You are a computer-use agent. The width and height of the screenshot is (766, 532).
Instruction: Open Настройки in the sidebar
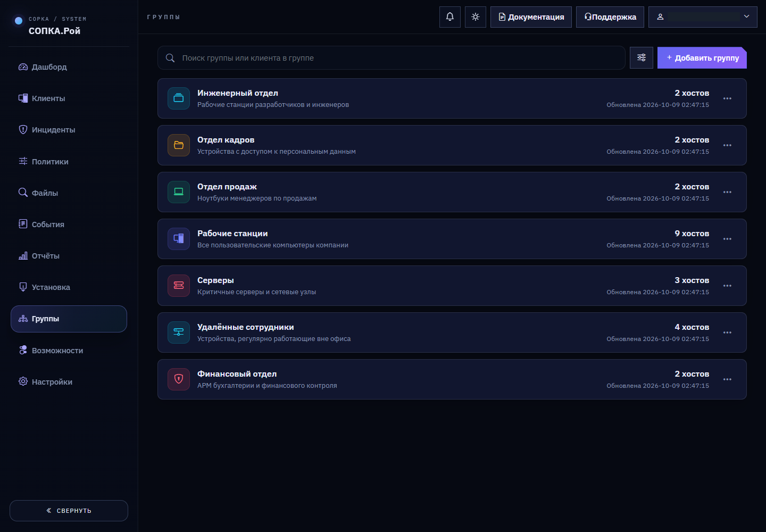point(69,382)
